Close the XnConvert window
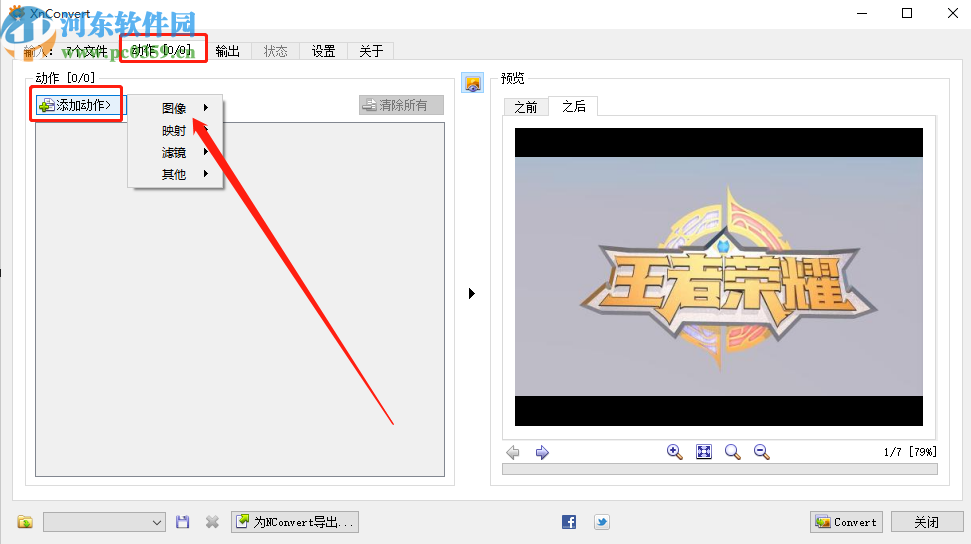Screen dimensions: 971x544 click(x=953, y=13)
